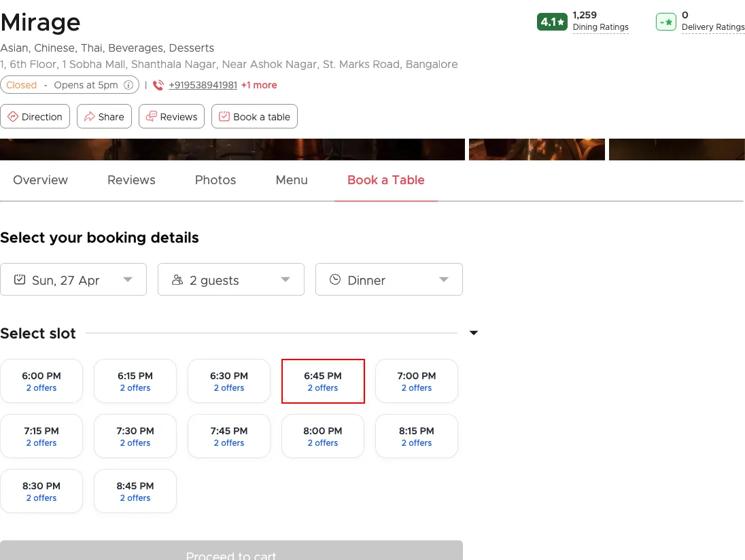Expand the Dinner meal dropdown
Viewport: 745px width, 560px height.
[x=389, y=280]
